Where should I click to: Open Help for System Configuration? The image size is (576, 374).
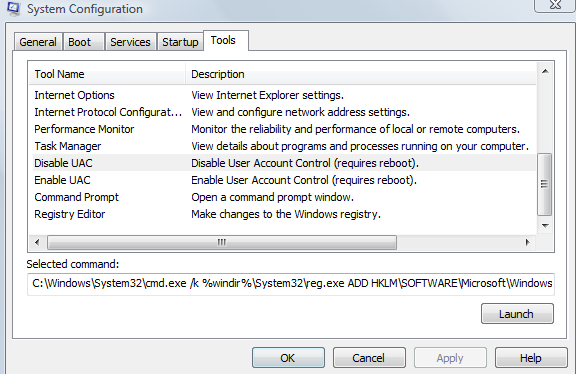click(531, 358)
